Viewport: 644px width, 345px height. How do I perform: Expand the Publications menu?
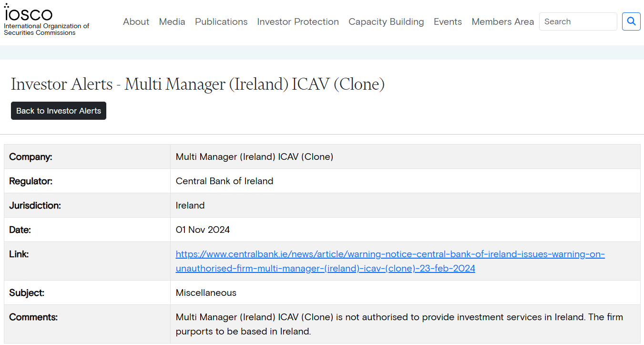pos(221,22)
